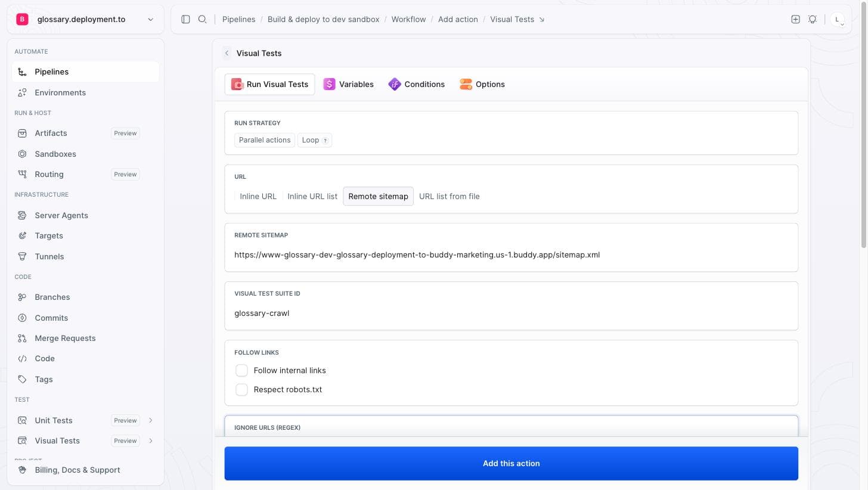The image size is (868, 490).
Task: Select Inline URL list option
Action: [312, 196]
